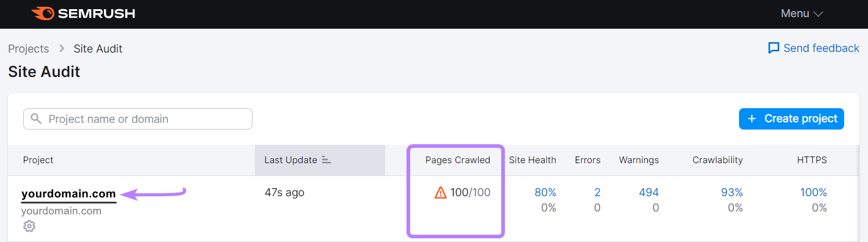Click the 47s ago update time
Image resolution: width=868 pixels, height=242 pixels.
284,193
